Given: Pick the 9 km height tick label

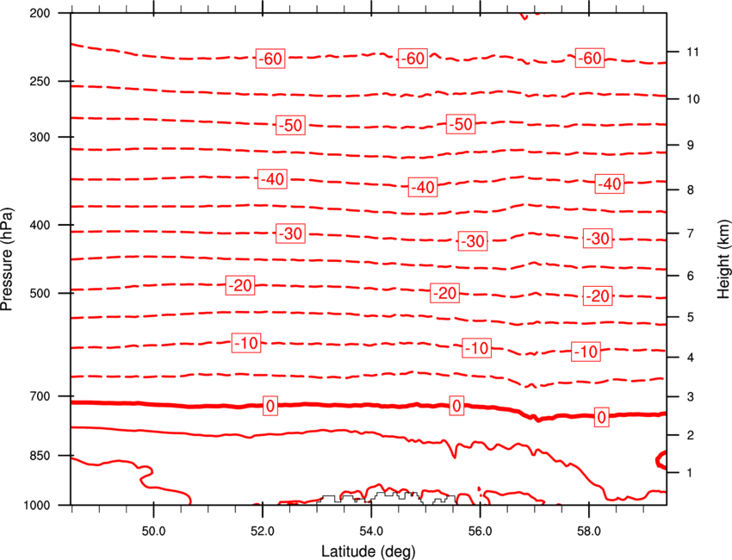Looking at the screenshot, I should point(691,146).
